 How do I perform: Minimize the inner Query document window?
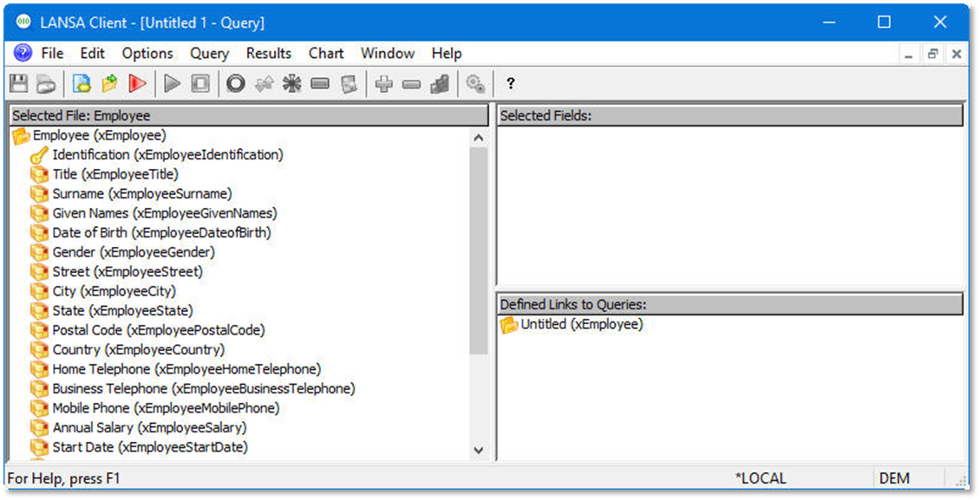[x=909, y=55]
